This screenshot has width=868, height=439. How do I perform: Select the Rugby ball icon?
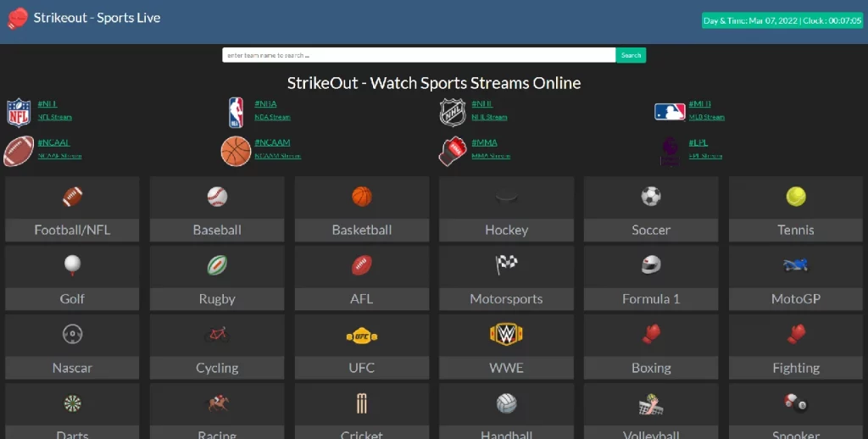(217, 265)
